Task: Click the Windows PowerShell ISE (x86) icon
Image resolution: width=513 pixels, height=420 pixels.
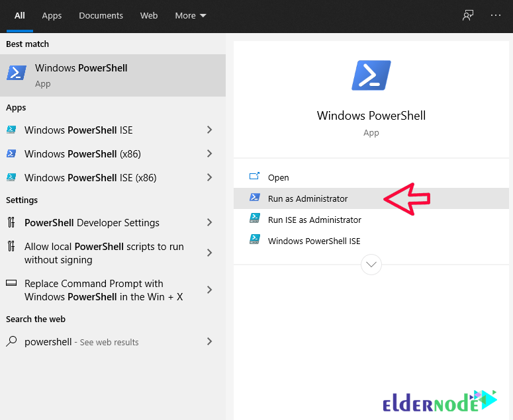Action: 11,177
